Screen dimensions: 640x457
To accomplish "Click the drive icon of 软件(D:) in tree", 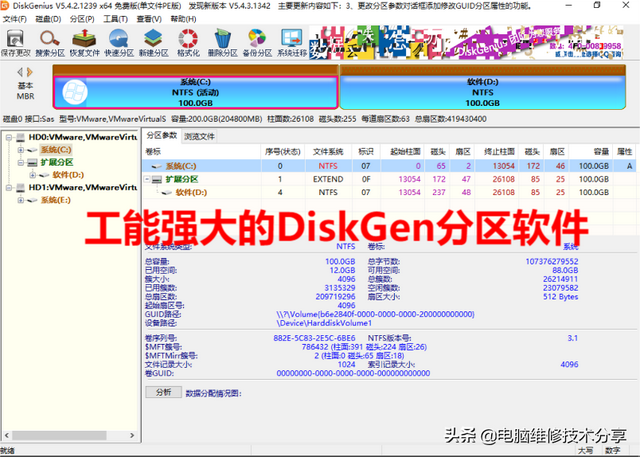I will (x=44, y=175).
